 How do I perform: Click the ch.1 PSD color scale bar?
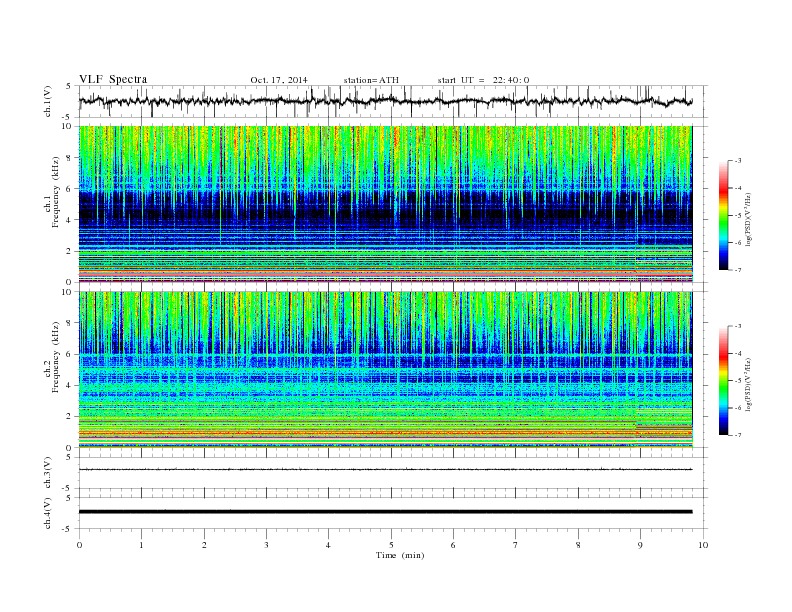(723, 216)
